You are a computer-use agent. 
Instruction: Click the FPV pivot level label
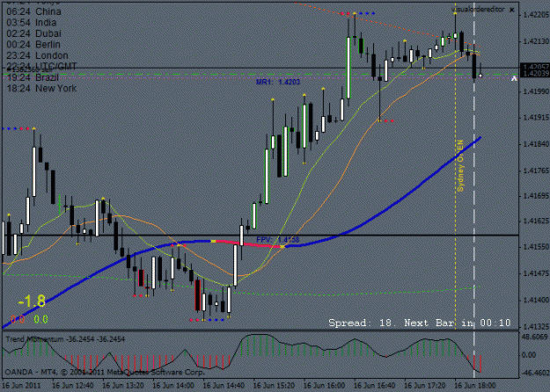point(278,240)
